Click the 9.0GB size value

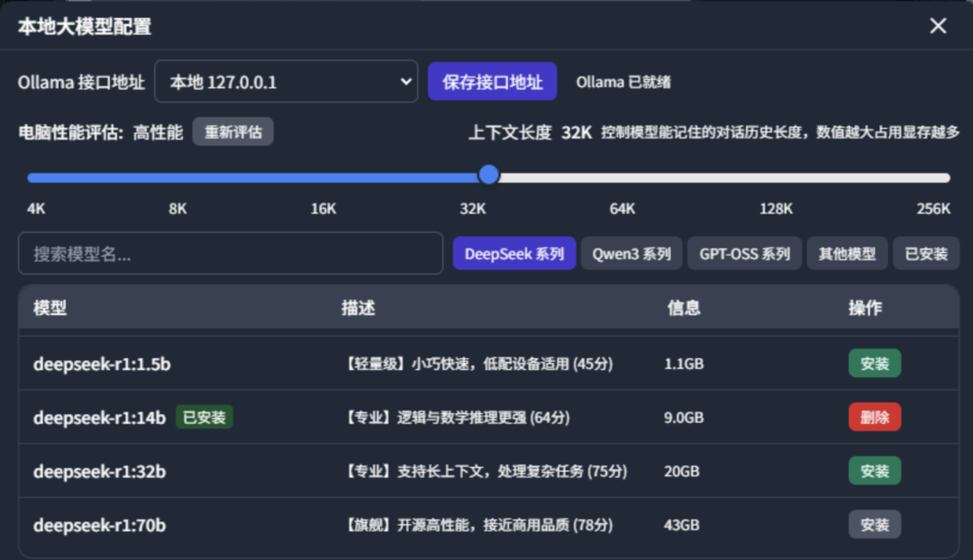(x=684, y=418)
